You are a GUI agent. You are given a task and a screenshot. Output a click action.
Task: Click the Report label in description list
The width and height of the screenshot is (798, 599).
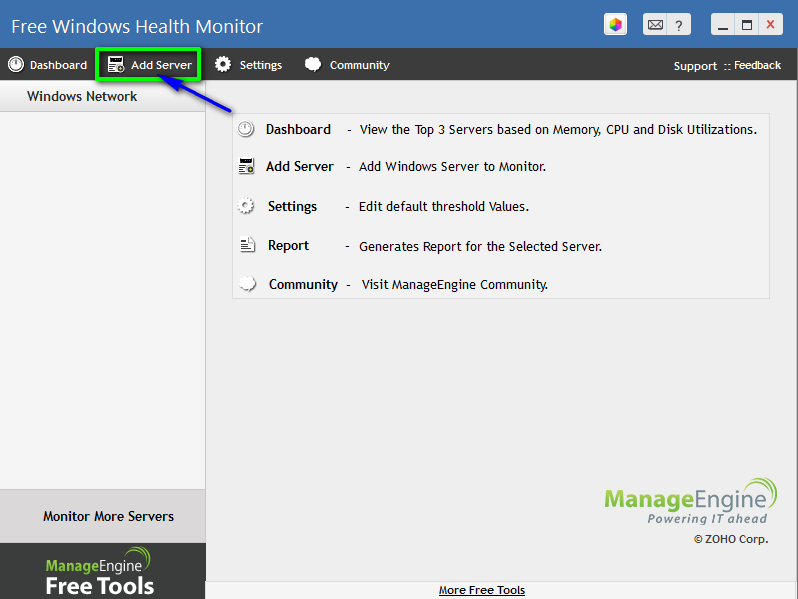[x=288, y=245]
